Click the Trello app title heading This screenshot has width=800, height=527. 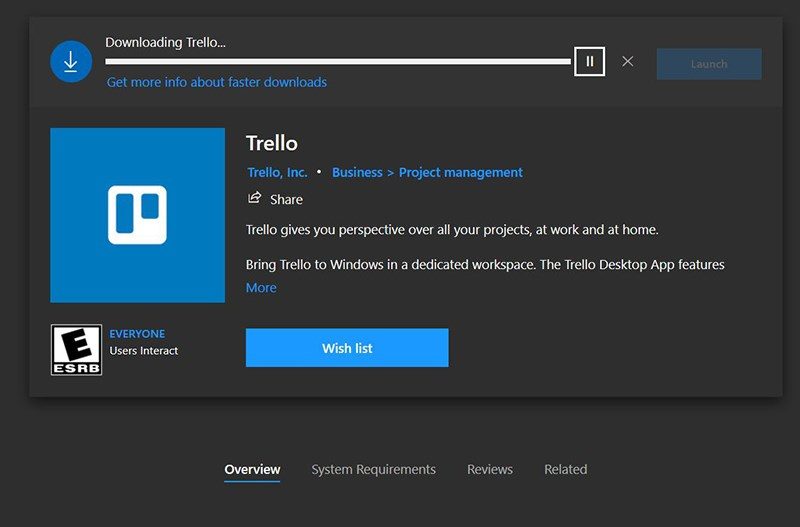(272, 143)
